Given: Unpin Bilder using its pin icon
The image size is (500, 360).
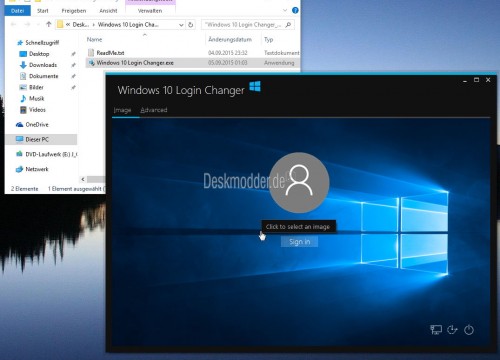Looking at the screenshot, I should [73, 88].
